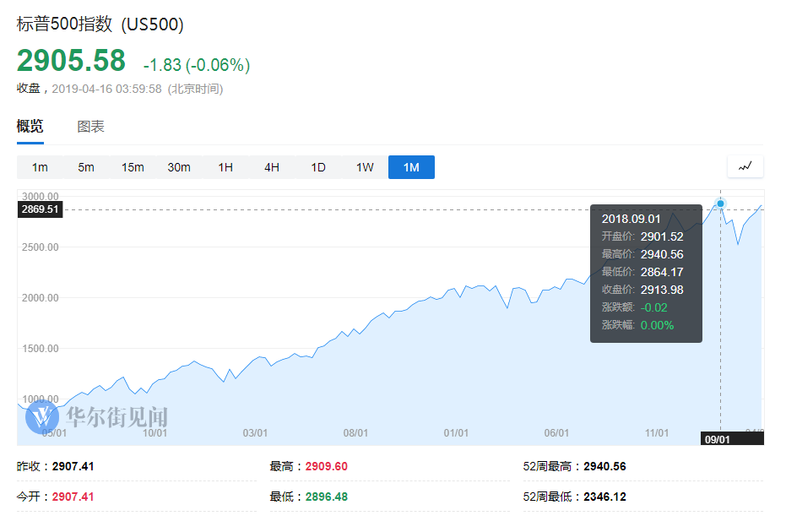Click the change value -1.83 (-0.06%)
Image resolution: width=786 pixels, height=532 pixels.
[x=197, y=65]
